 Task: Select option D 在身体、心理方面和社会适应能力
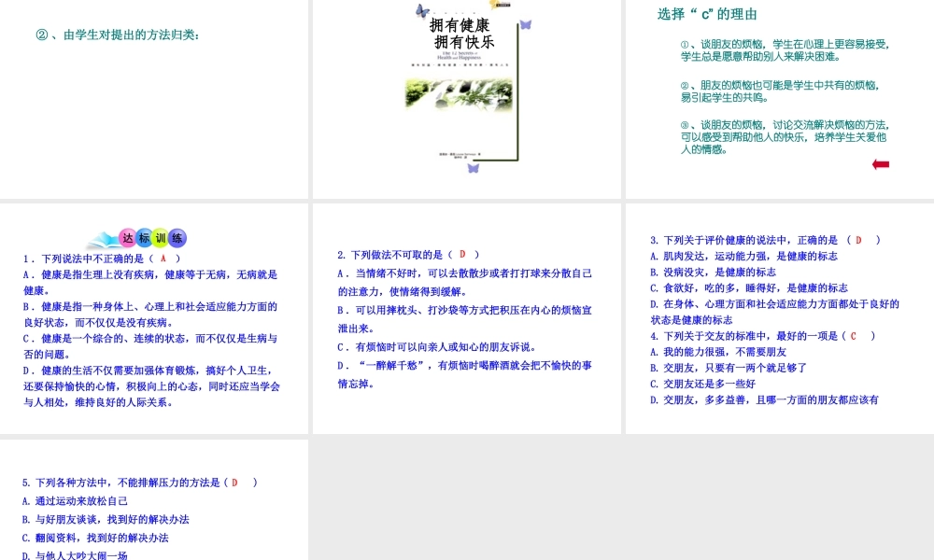click(774, 312)
